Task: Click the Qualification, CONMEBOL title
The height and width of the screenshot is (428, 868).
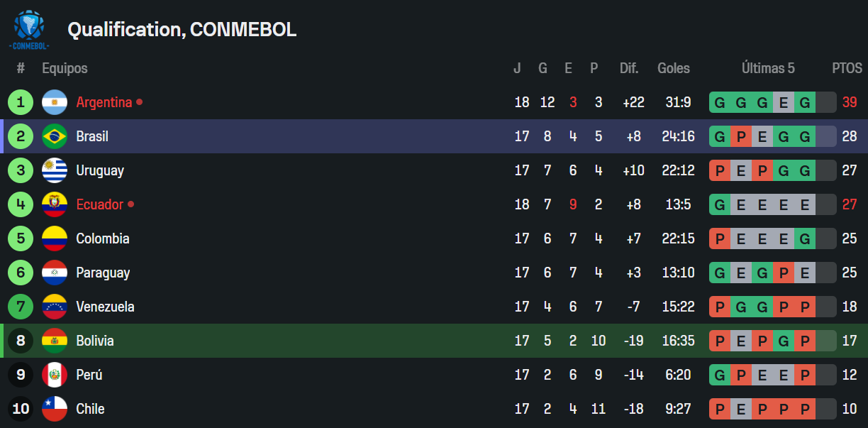Action: pos(182,30)
